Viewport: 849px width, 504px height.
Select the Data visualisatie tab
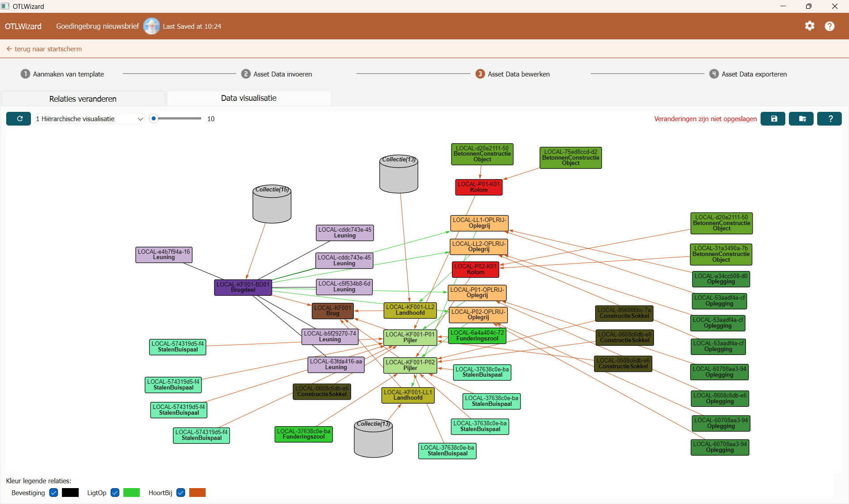249,98
